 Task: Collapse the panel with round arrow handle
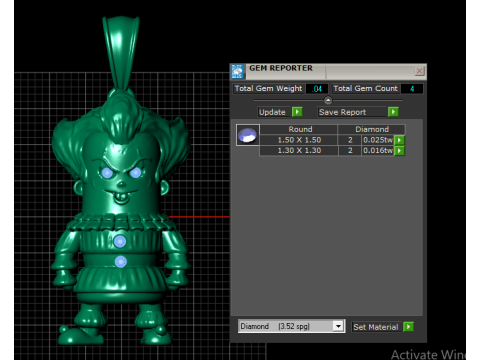pos(328,100)
